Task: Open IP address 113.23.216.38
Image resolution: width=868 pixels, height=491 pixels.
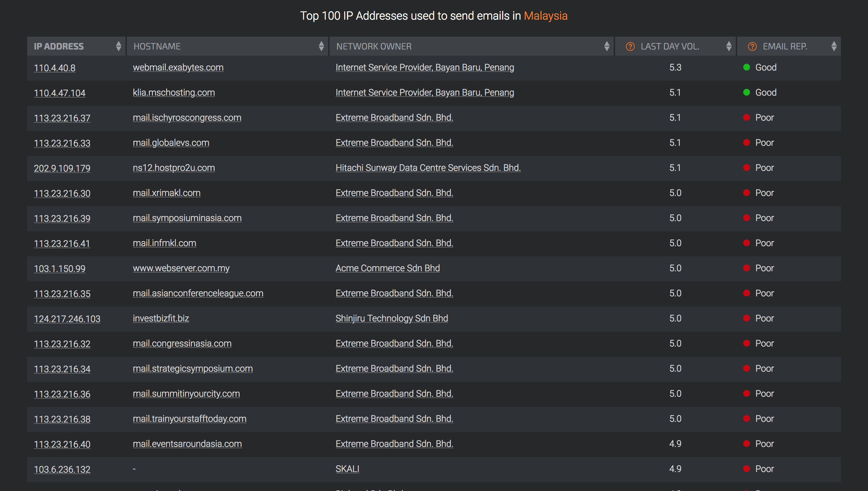Action: tap(62, 419)
